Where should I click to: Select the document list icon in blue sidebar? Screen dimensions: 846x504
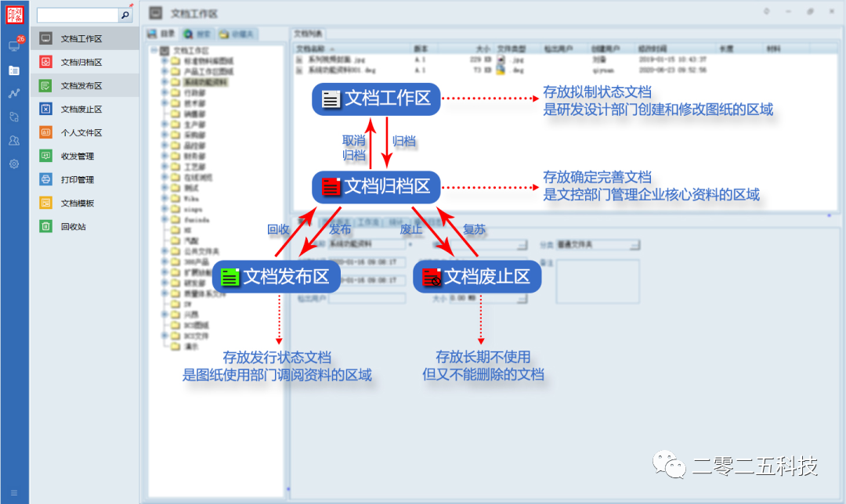coord(14,70)
